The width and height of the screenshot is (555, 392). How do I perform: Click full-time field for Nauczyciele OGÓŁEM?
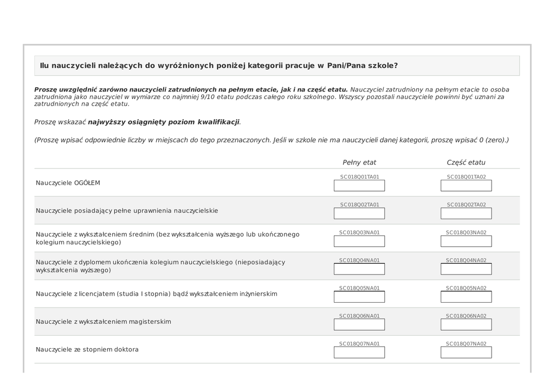tap(359, 186)
